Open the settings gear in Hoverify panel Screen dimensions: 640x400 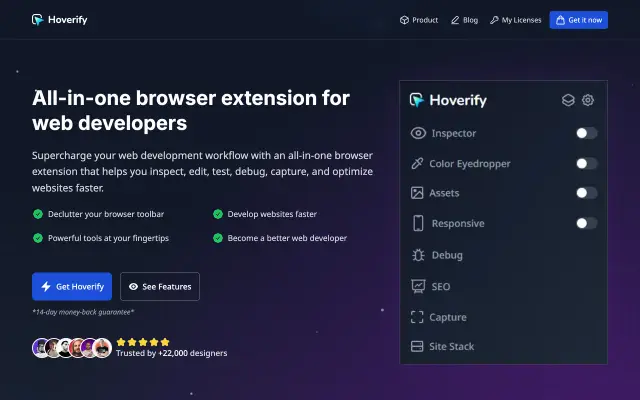pyautogui.click(x=588, y=100)
